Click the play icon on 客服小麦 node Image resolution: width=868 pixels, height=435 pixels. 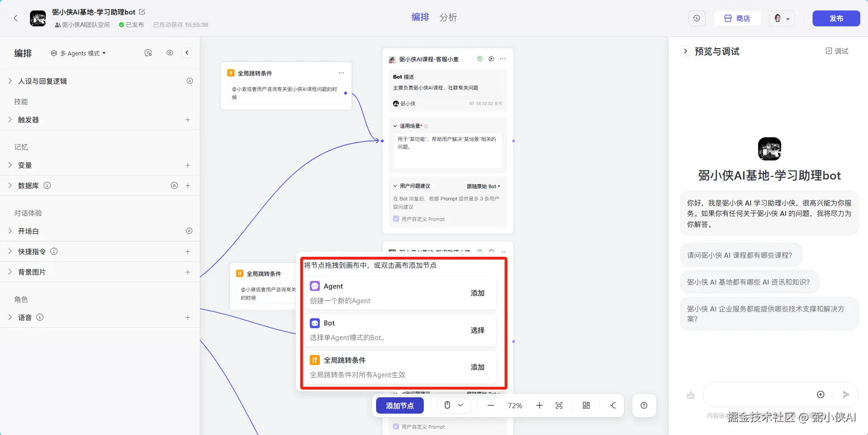tap(491, 59)
